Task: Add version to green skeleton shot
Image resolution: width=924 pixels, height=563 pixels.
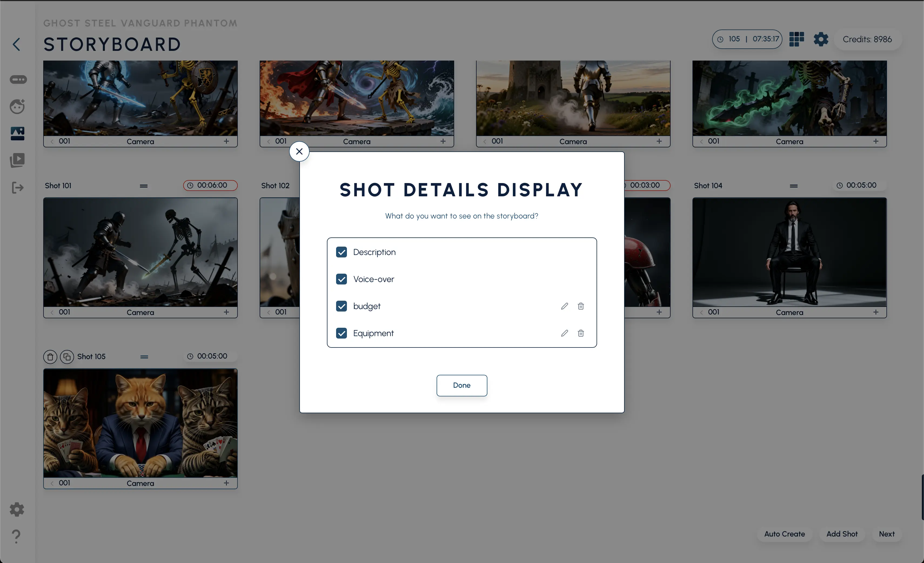Action: [x=876, y=141]
